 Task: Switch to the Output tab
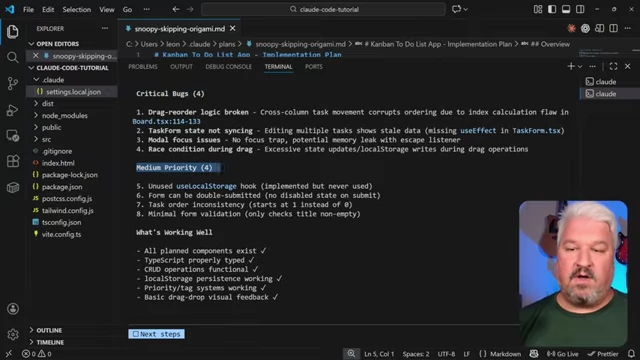point(181,67)
